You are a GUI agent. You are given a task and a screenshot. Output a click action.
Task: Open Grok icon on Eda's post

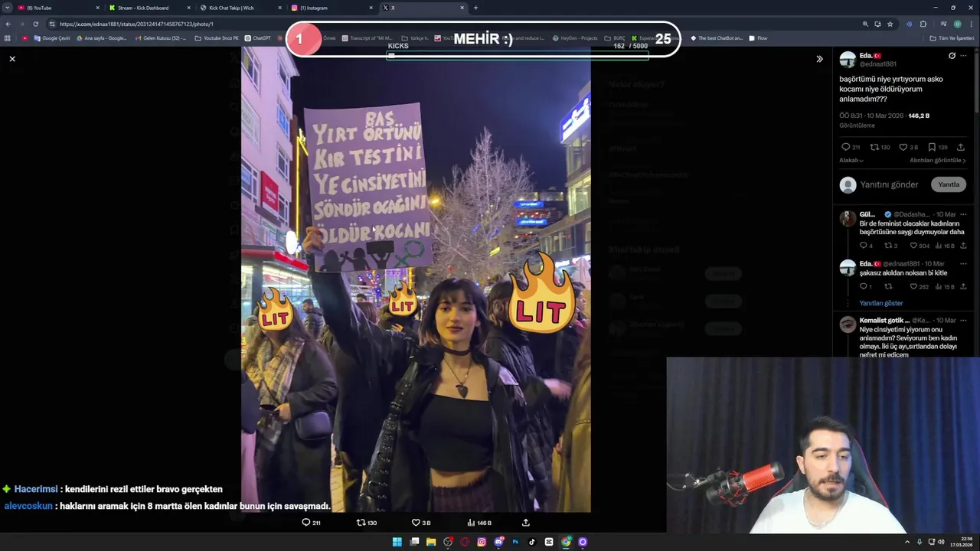952,56
